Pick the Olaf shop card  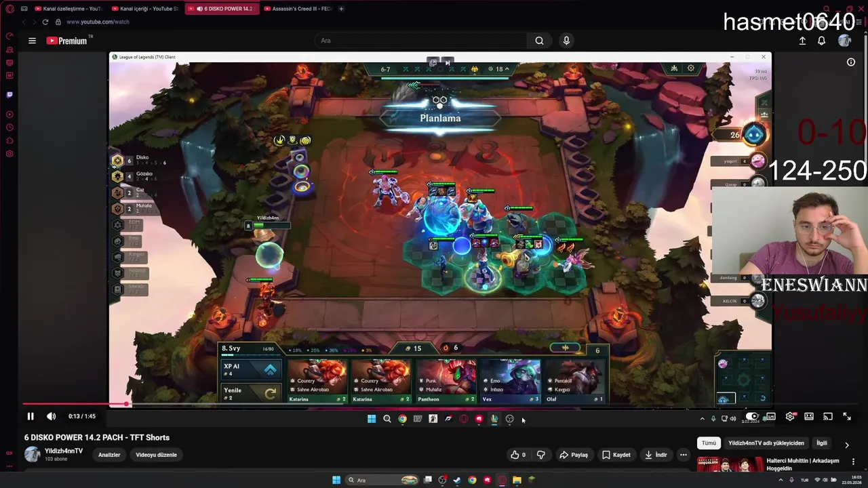click(x=574, y=382)
